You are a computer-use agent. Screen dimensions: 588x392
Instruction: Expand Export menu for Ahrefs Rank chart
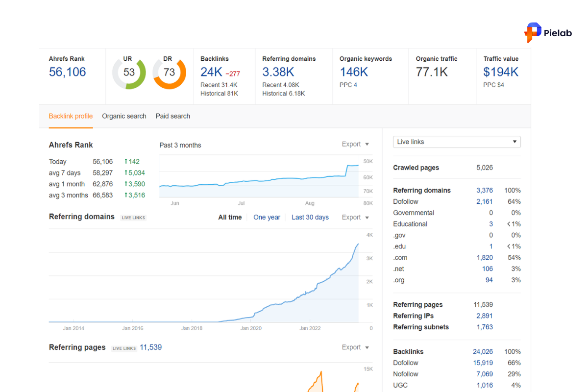pyautogui.click(x=355, y=144)
